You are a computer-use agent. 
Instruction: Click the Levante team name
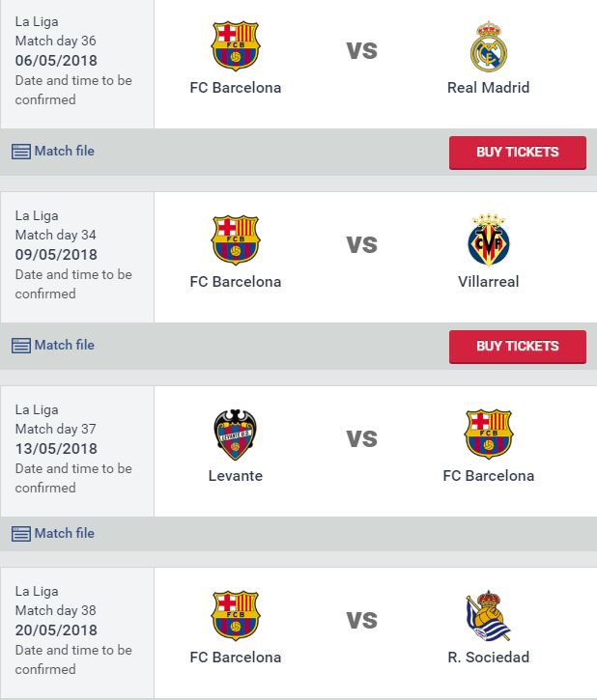(x=235, y=476)
